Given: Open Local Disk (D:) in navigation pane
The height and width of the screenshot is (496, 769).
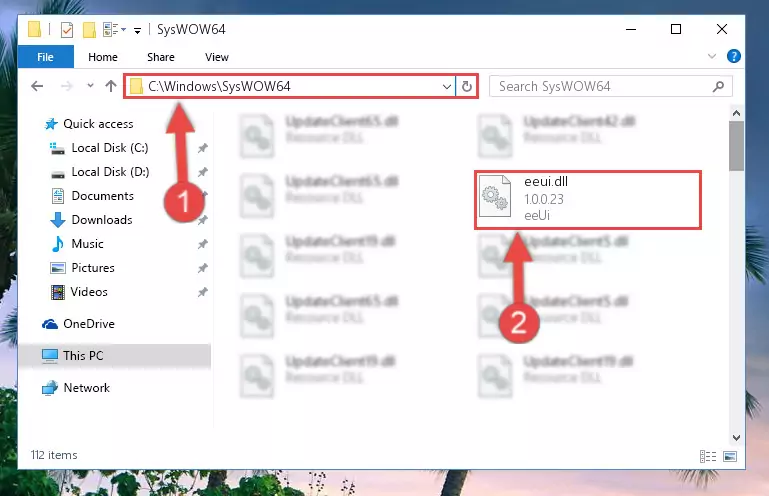Looking at the screenshot, I should coord(110,172).
